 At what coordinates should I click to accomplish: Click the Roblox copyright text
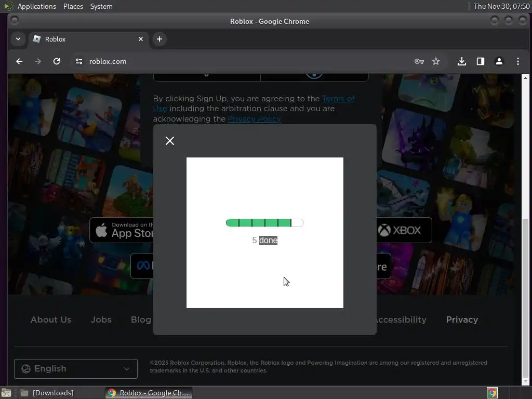point(318,366)
